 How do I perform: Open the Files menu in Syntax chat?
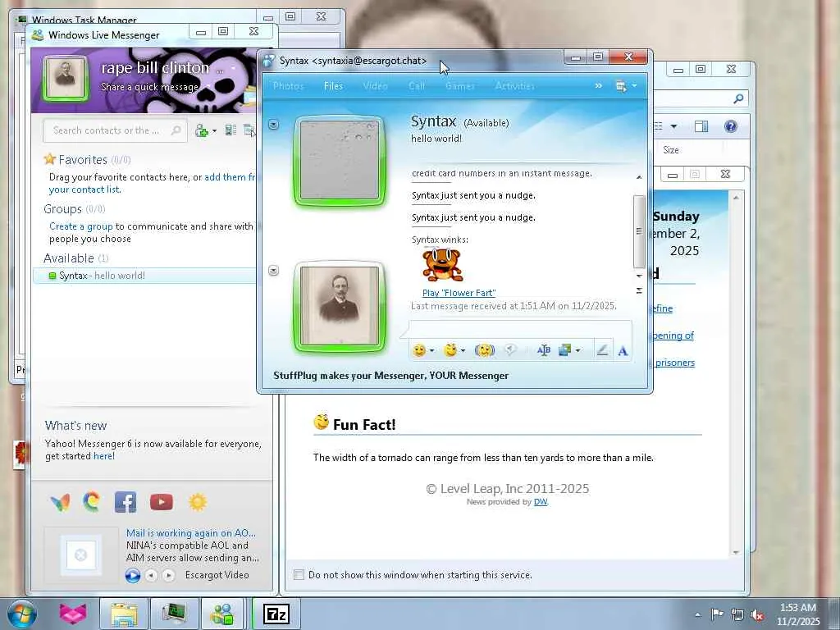coord(333,86)
